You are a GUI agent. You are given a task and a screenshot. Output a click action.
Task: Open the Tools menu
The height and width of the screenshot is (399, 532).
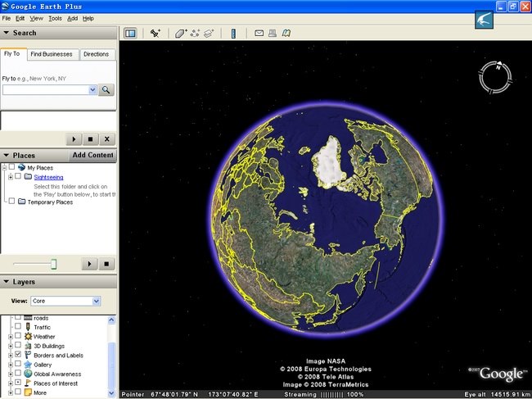(x=55, y=18)
